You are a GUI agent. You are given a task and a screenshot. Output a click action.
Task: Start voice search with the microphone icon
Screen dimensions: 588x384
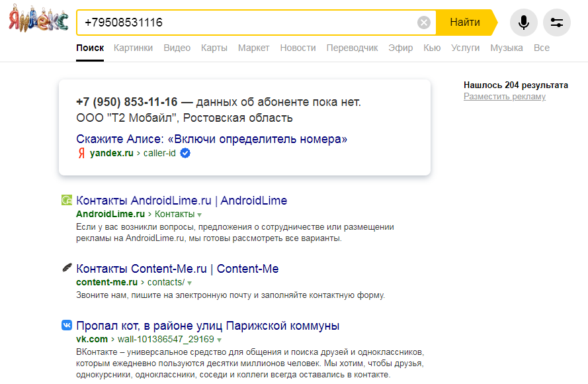(x=523, y=23)
